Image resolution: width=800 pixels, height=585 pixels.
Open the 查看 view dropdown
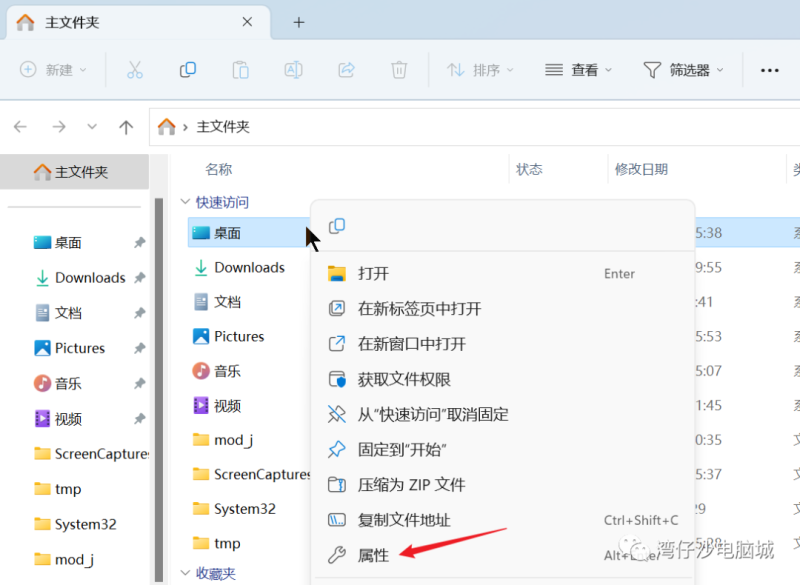click(577, 70)
